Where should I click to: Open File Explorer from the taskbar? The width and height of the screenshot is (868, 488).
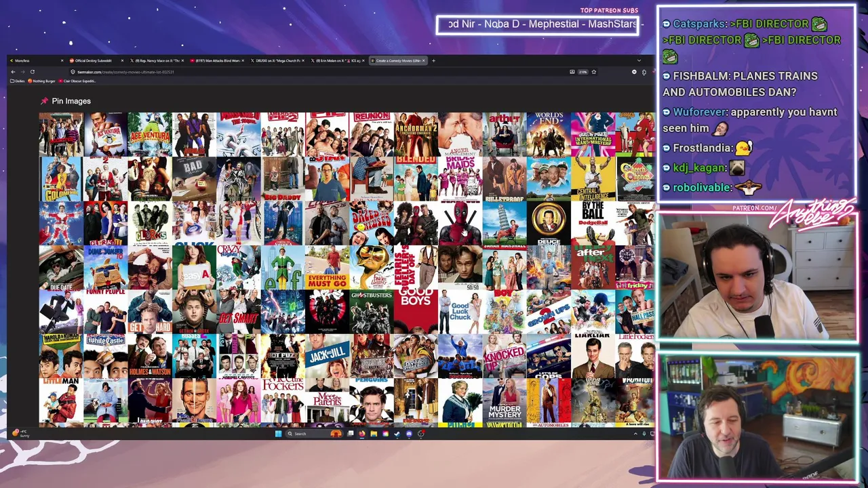click(x=374, y=434)
